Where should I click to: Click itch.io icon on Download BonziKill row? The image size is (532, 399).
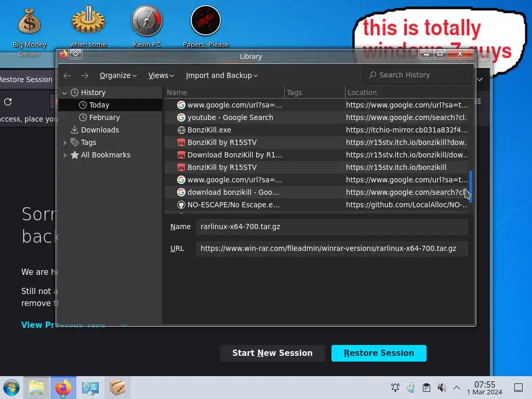pyautogui.click(x=181, y=155)
